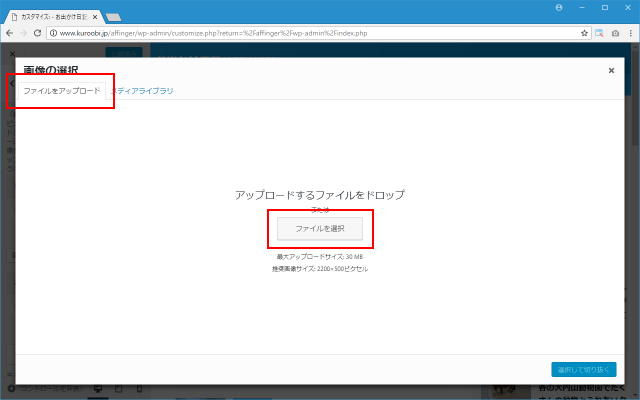Open a new browser tab

(x=113, y=17)
